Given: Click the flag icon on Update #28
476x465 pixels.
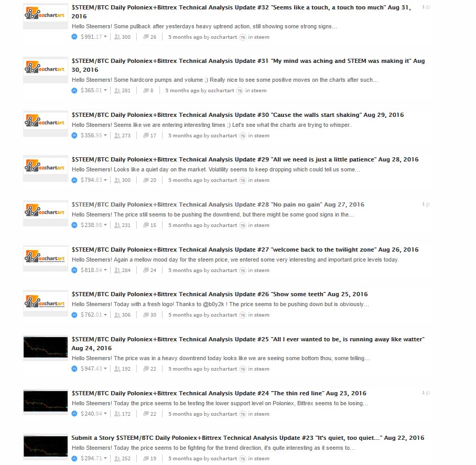Looking at the screenshot, I should [x=428, y=204].
